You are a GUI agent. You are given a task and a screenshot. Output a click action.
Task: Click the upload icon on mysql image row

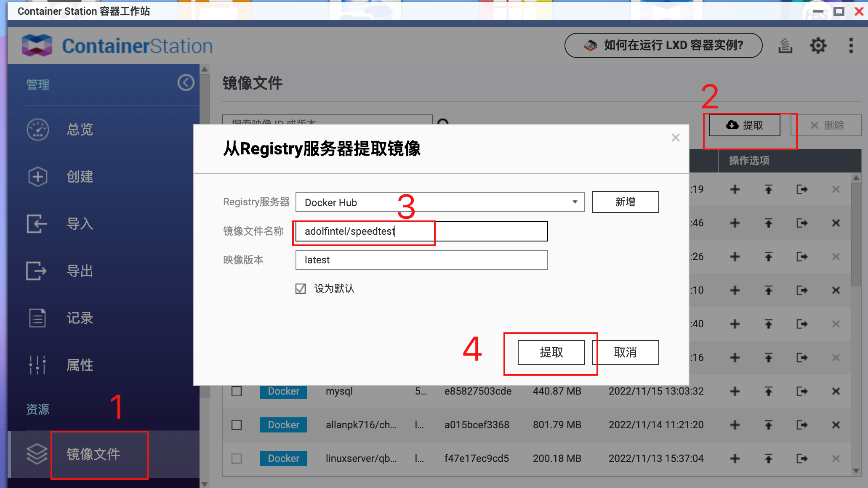[769, 391]
